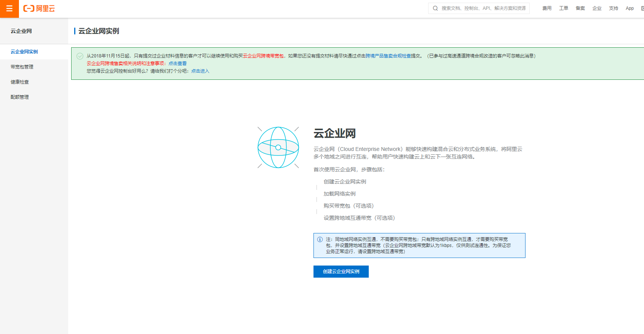This screenshot has height=334, width=644.
Task: Open the 跨境产品售卖合规检查 link
Action: 388,56
